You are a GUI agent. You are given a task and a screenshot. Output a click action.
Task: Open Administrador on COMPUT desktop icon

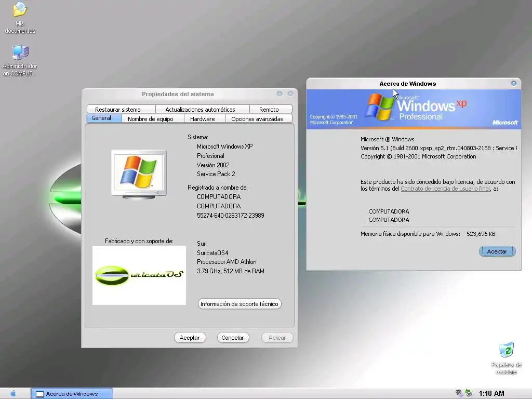pyautogui.click(x=20, y=60)
